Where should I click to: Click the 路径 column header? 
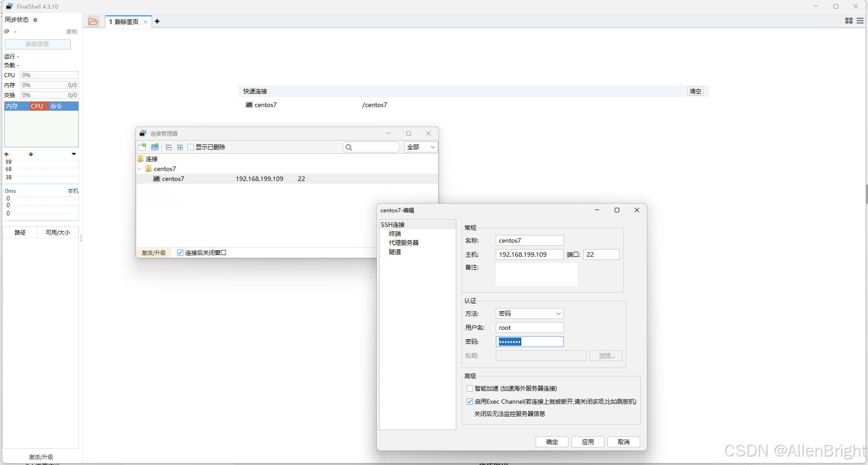pos(20,232)
